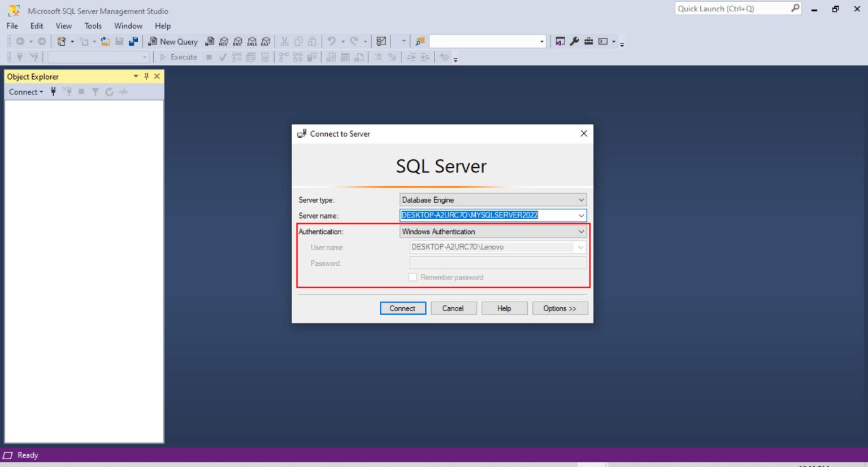Open the Quick Launch search icon
Image resolution: width=868 pixels, height=467 pixels.
click(796, 8)
